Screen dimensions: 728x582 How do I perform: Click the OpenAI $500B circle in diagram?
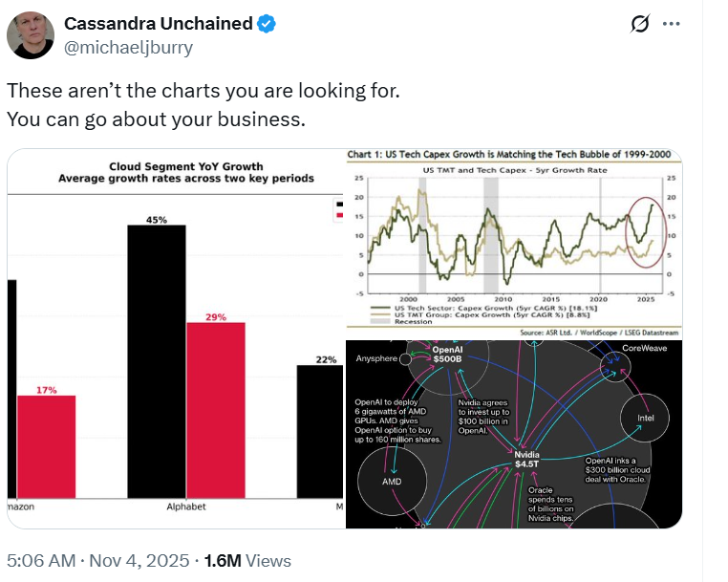(x=448, y=355)
